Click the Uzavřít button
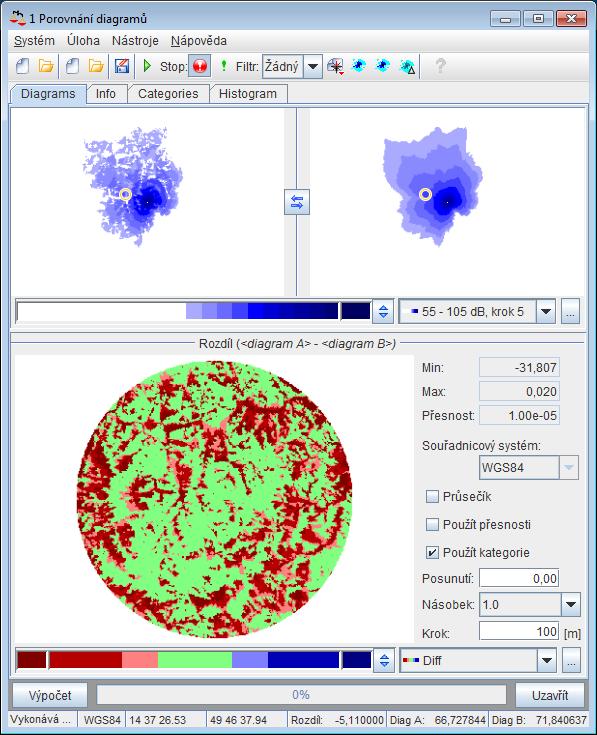Viewport: 597px width, 735px height. pyautogui.click(x=550, y=695)
